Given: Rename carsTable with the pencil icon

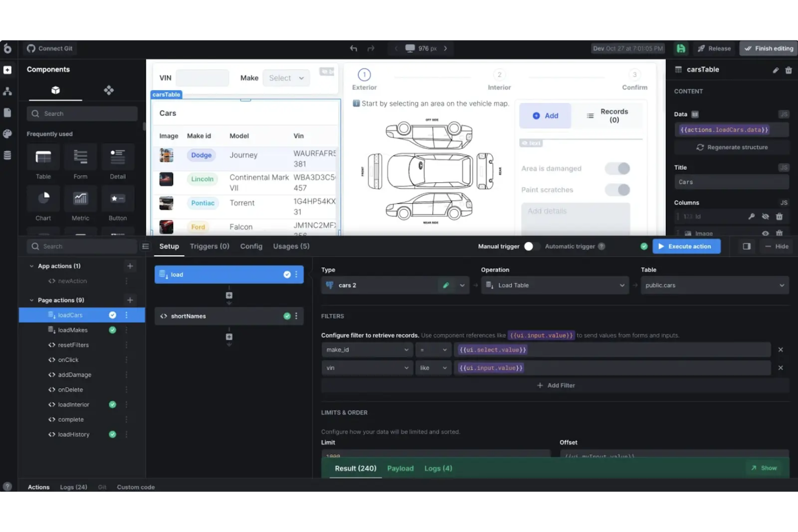Looking at the screenshot, I should pyautogui.click(x=775, y=70).
